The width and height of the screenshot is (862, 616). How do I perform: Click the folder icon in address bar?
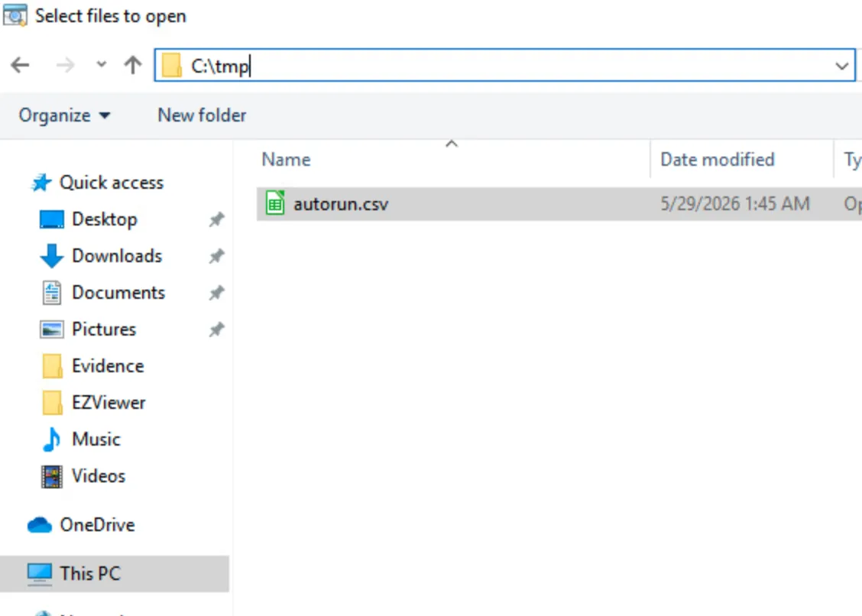[171, 66]
